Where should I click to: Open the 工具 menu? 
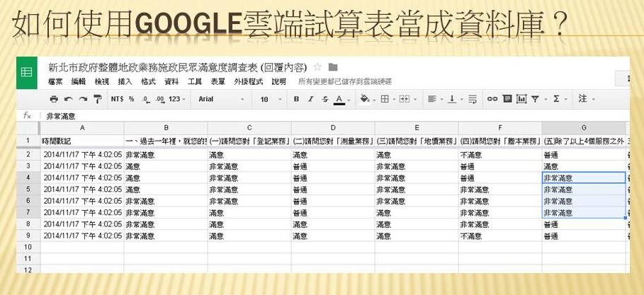(x=195, y=81)
